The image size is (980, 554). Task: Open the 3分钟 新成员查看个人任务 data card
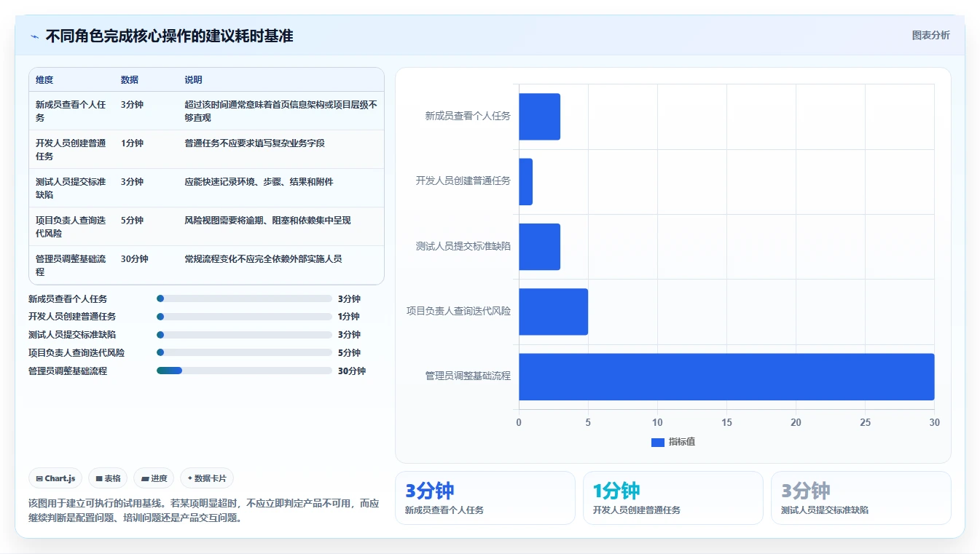485,498
